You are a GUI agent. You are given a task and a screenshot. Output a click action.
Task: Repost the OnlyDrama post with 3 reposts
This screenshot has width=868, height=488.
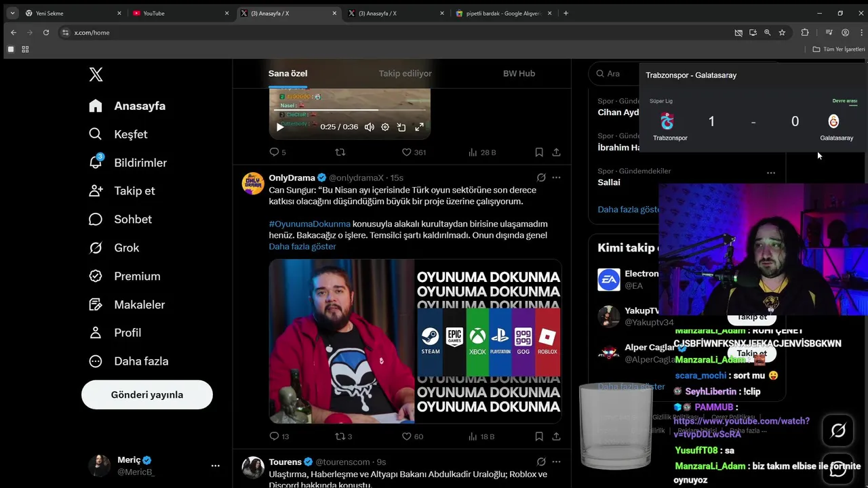pos(344,436)
